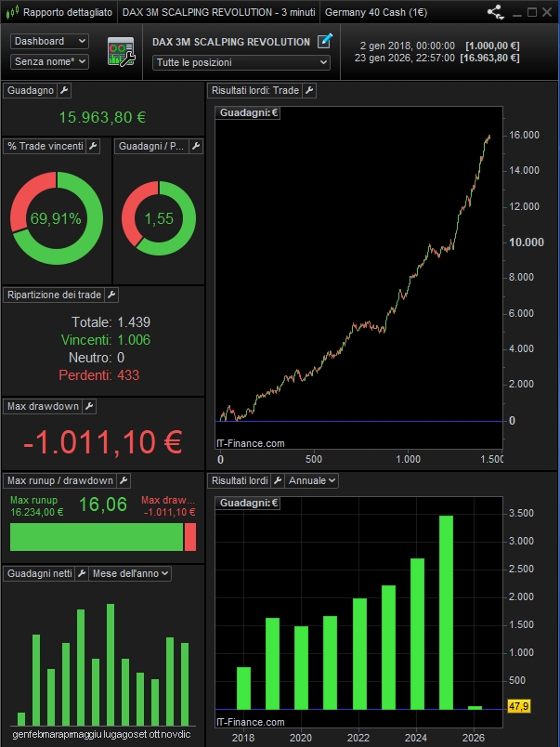The height and width of the screenshot is (747, 560).
Task: Click the share icon in title bar
Action: click(494, 13)
